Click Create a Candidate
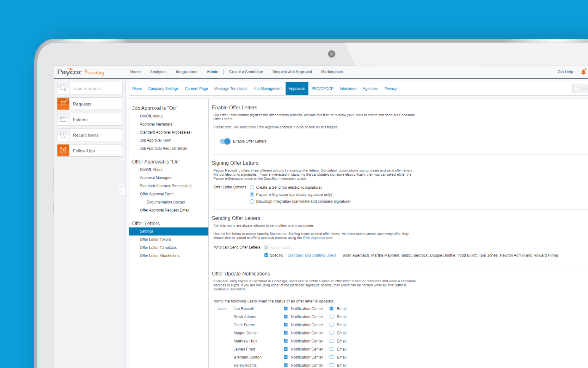This screenshot has width=588, height=368. [246, 72]
